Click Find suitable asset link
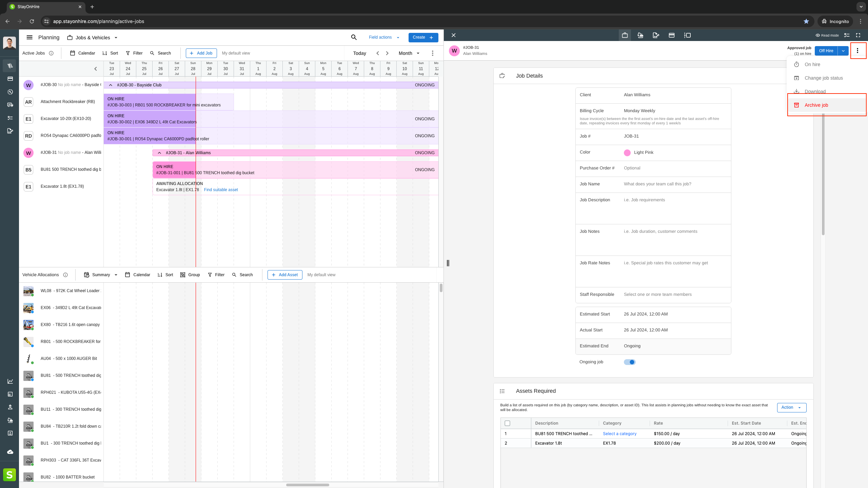Image resolution: width=868 pixels, height=488 pixels. [221, 190]
